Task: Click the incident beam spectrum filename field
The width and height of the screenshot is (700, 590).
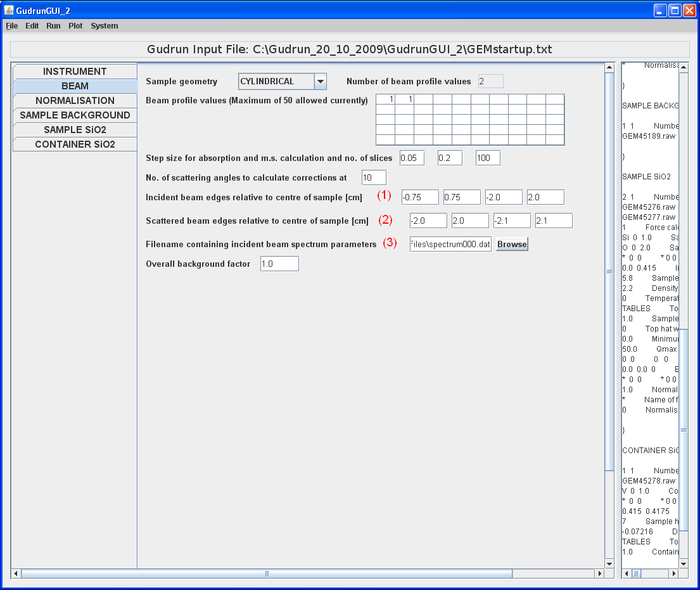Action: click(x=450, y=244)
